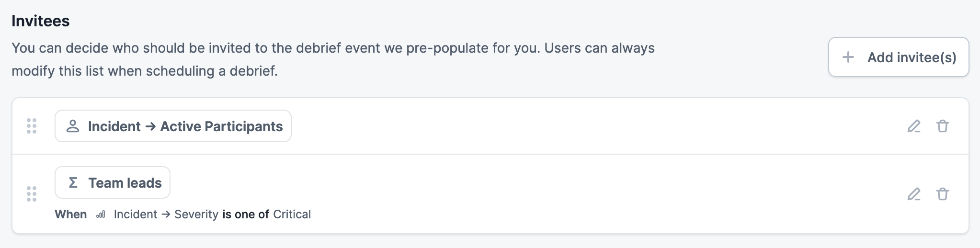Click the debrief invitees description paragraph

point(333,59)
